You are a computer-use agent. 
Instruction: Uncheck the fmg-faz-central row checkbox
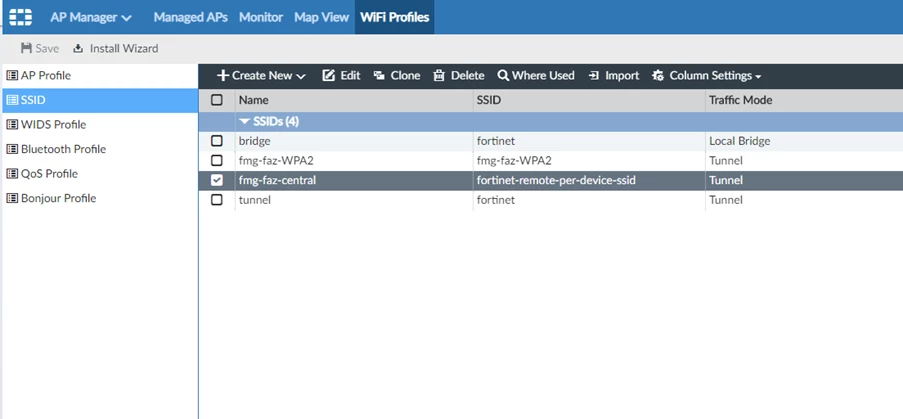tap(217, 180)
